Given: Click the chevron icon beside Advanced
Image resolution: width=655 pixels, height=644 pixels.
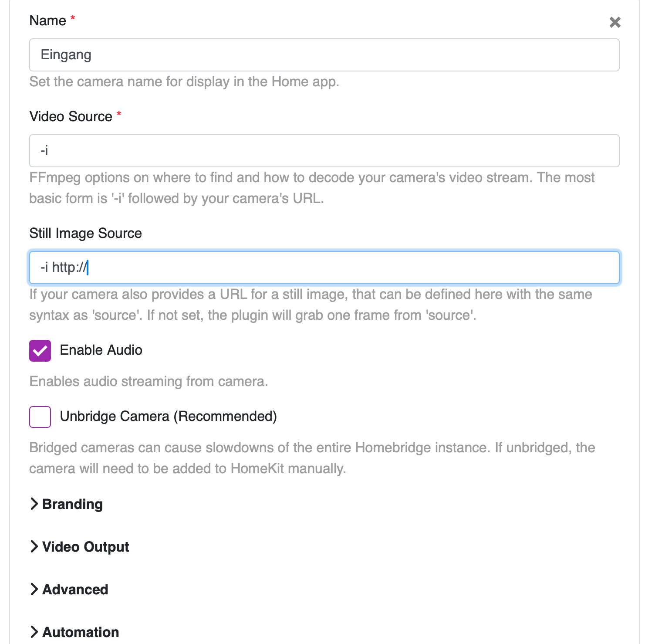Looking at the screenshot, I should (x=34, y=589).
